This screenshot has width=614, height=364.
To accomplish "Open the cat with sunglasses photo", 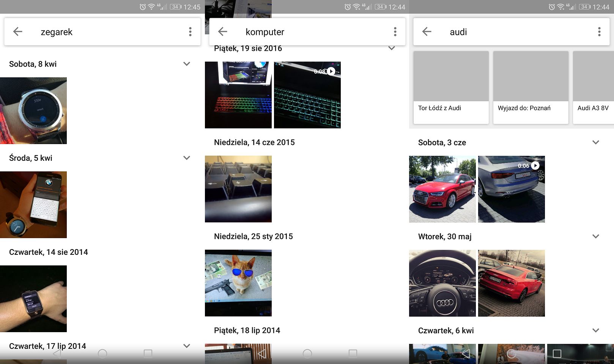I will tap(238, 283).
